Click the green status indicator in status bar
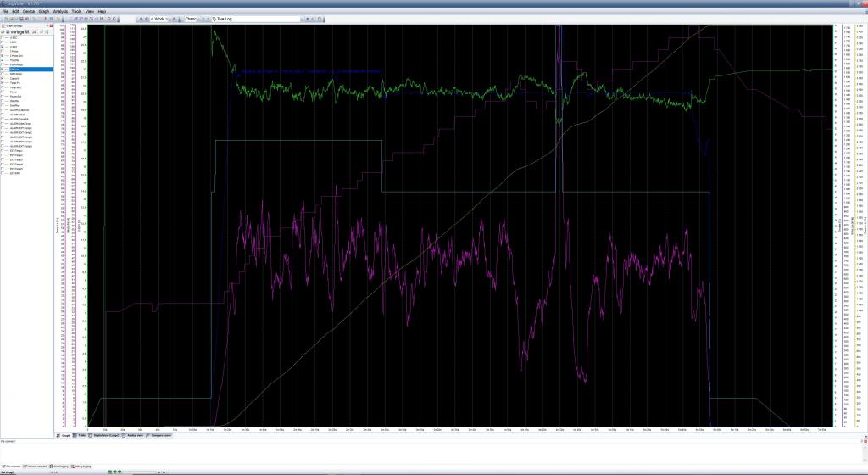Screen dimensions: 868x475 coord(110,472)
